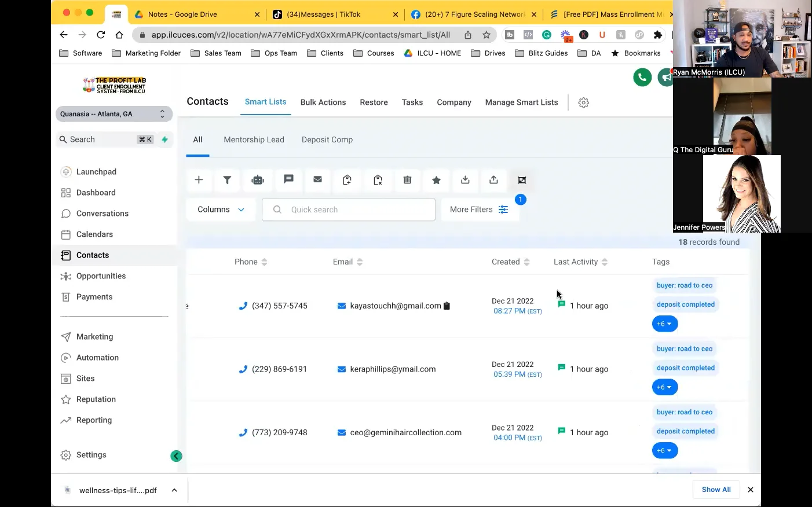Collapse the sidebar with green arrow
Screen dimensions: 812x507
[x=177, y=456]
